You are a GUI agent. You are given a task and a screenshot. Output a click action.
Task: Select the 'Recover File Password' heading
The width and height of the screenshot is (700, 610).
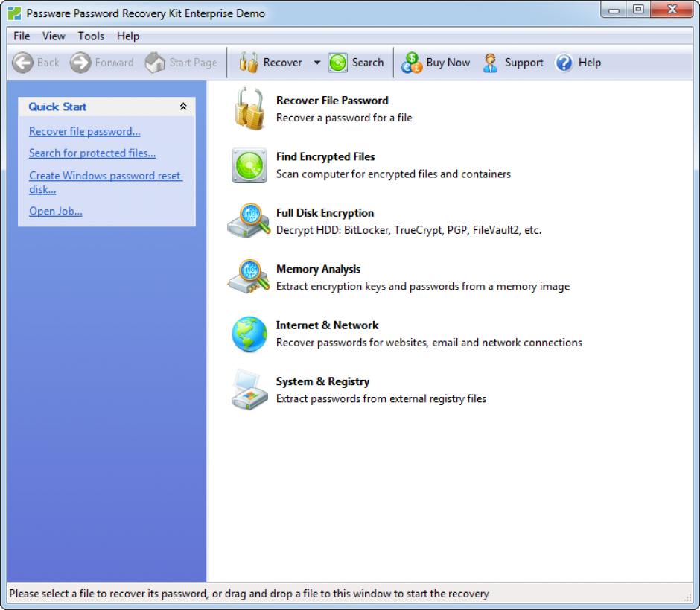[x=332, y=101]
